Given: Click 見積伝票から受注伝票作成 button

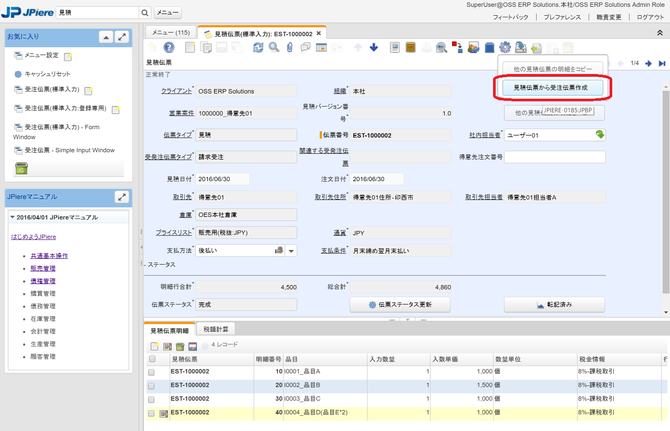Looking at the screenshot, I should click(x=551, y=88).
